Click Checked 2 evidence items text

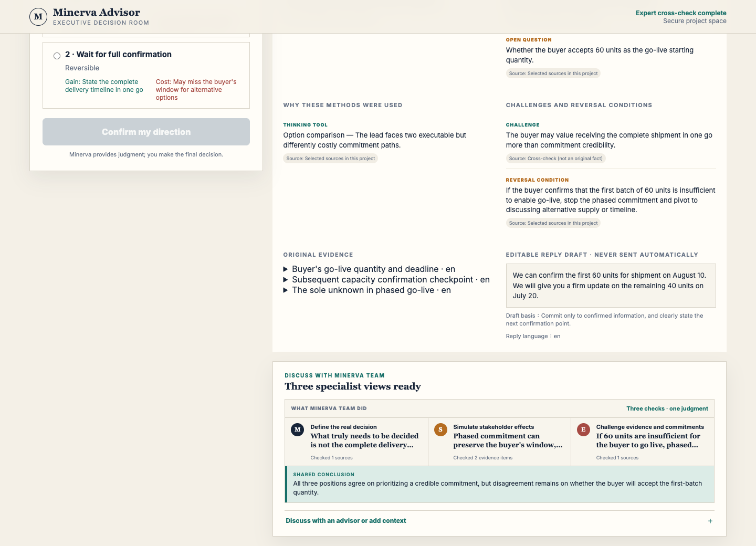[x=483, y=458]
